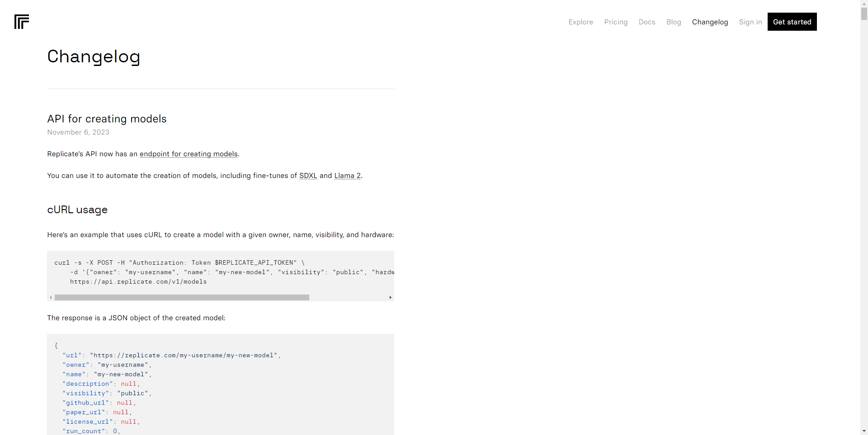
Task: Open the endpoint for creating models link
Action: tap(189, 154)
